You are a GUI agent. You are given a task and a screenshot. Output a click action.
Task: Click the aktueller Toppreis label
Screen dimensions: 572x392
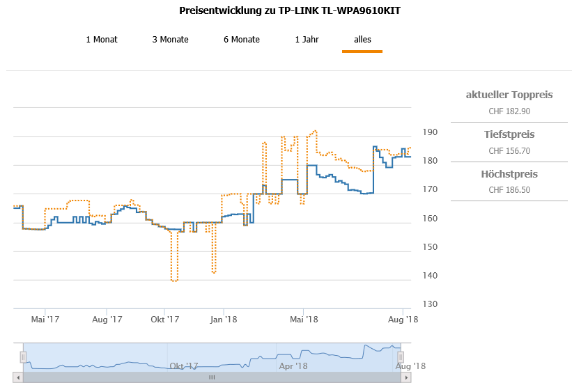pos(509,95)
